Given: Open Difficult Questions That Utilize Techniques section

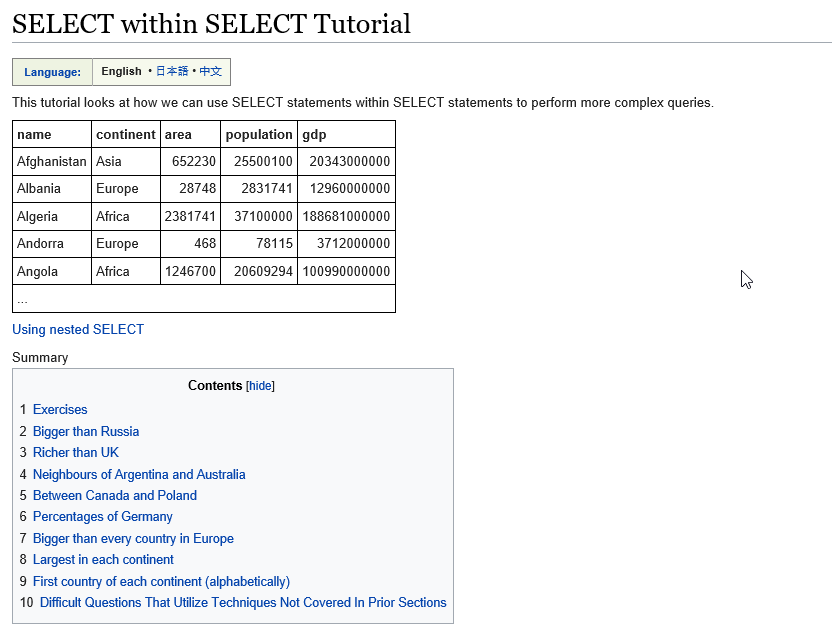Looking at the screenshot, I should (243, 602).
